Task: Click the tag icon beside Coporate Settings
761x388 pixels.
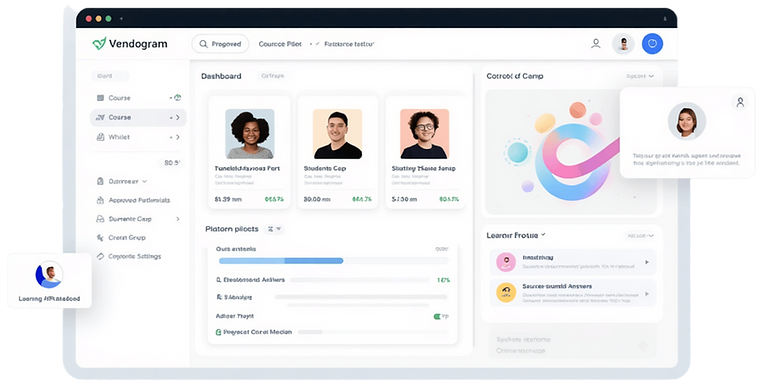Action: coord(100,256)
